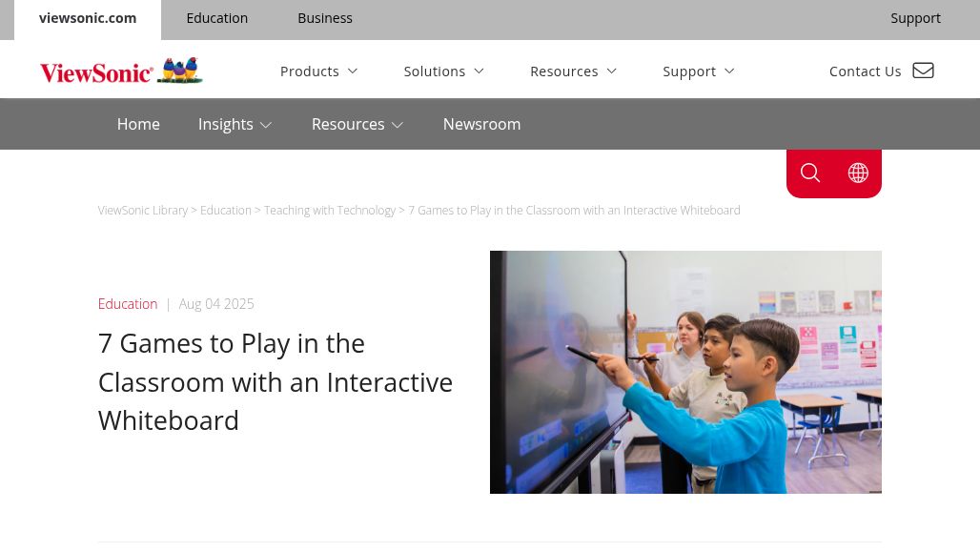Select the viewsonic.com tab

(x=88, y=18)
